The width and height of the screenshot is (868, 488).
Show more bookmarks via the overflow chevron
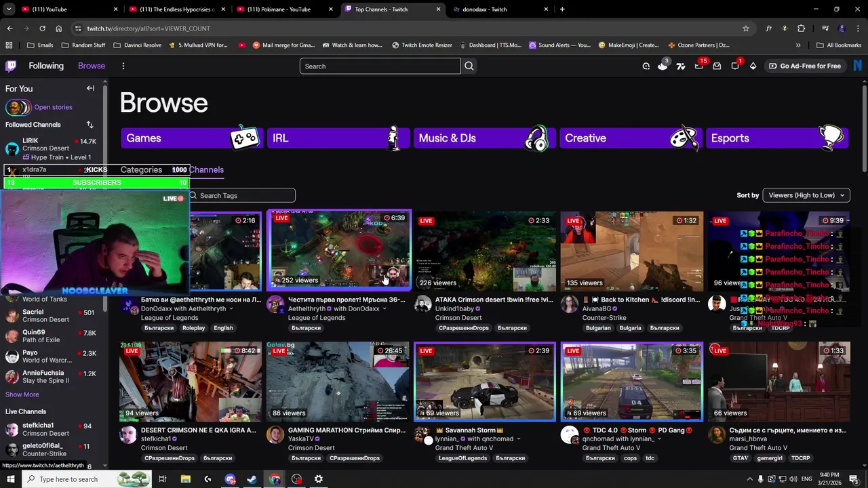(798, 45)
